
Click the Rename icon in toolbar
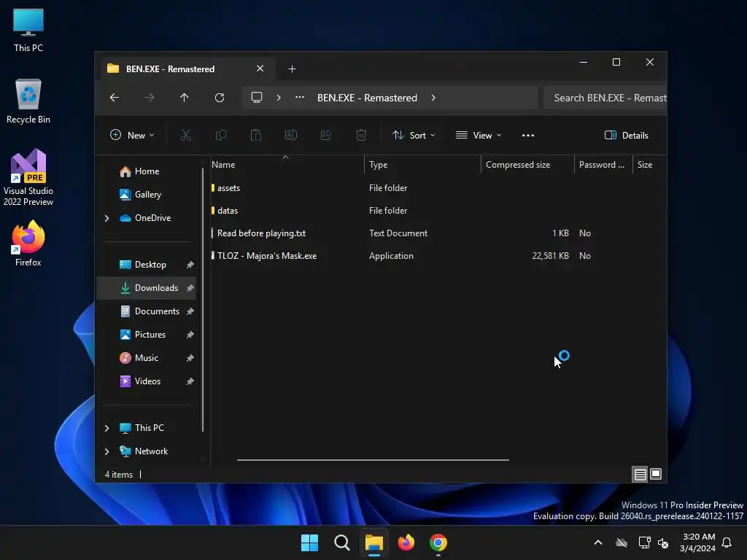[291, 135]
